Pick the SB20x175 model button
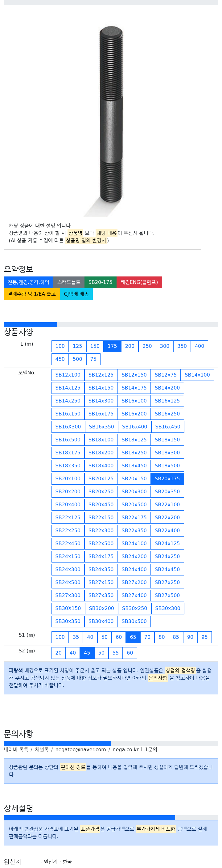 (167, 478)
